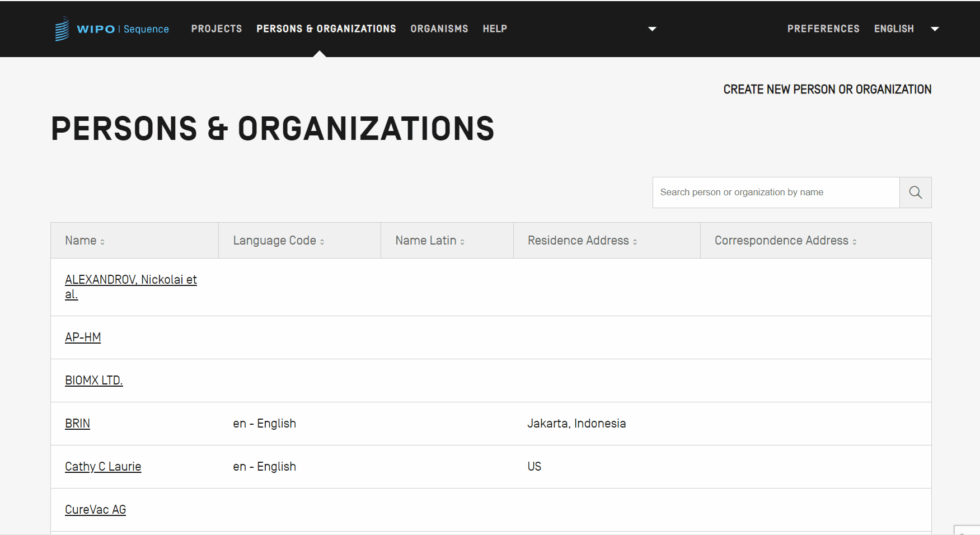980x535 pixels.
Task: Open the Projects menu
Action: pyautogui.click(x=217, y=29)
